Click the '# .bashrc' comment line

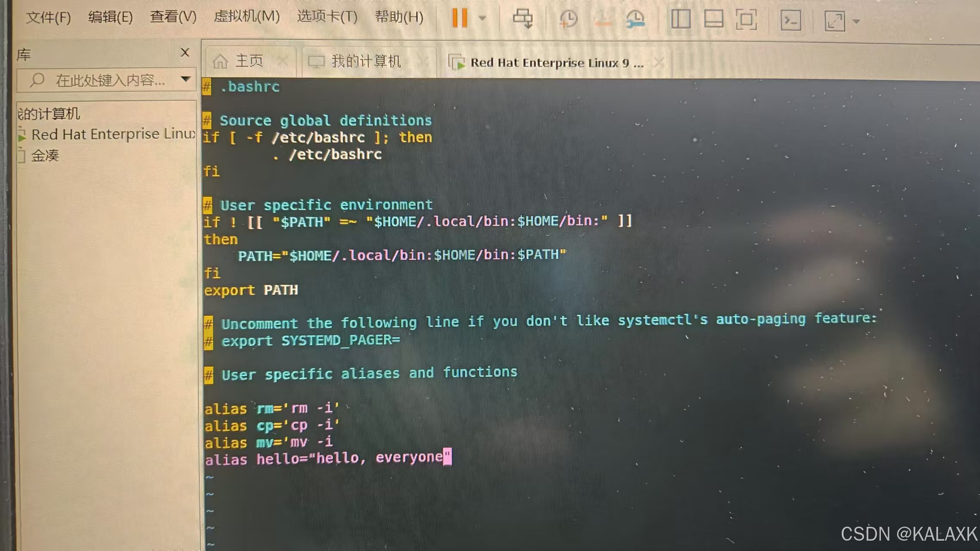(x=241, y=87)
